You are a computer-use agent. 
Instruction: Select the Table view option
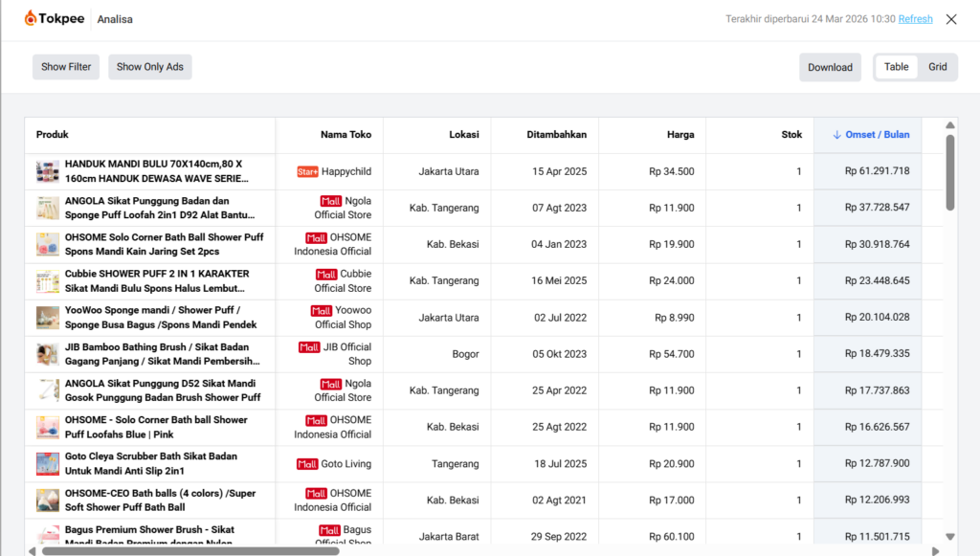tap(897, 67)
